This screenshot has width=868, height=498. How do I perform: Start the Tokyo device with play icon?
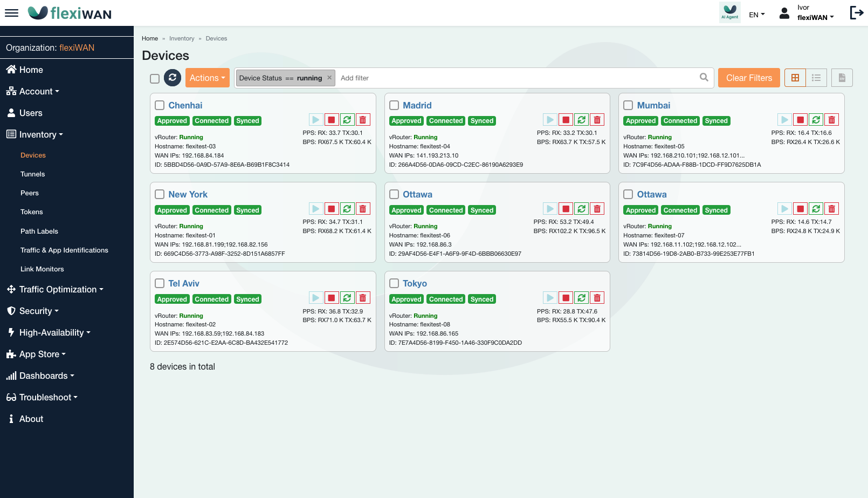pos(550,298)
